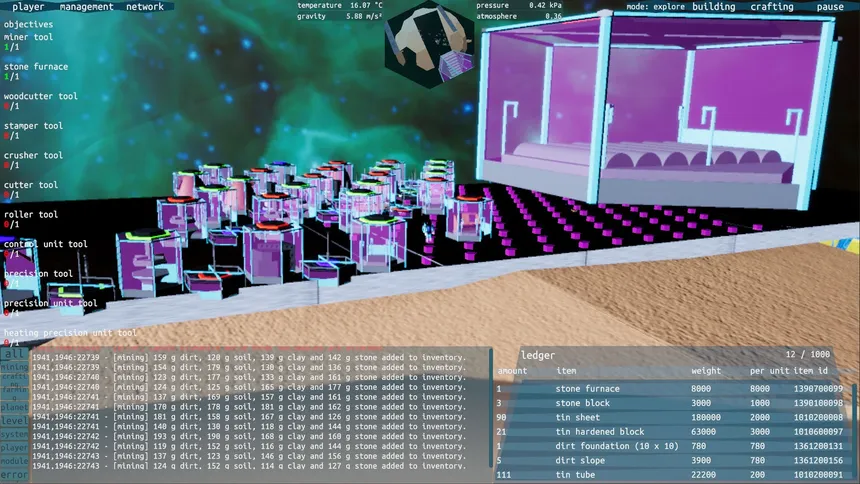Image resolution: width=860 pixels, height=484 pixels.
Task: Select the 'system' log filter
Action: 14,434
